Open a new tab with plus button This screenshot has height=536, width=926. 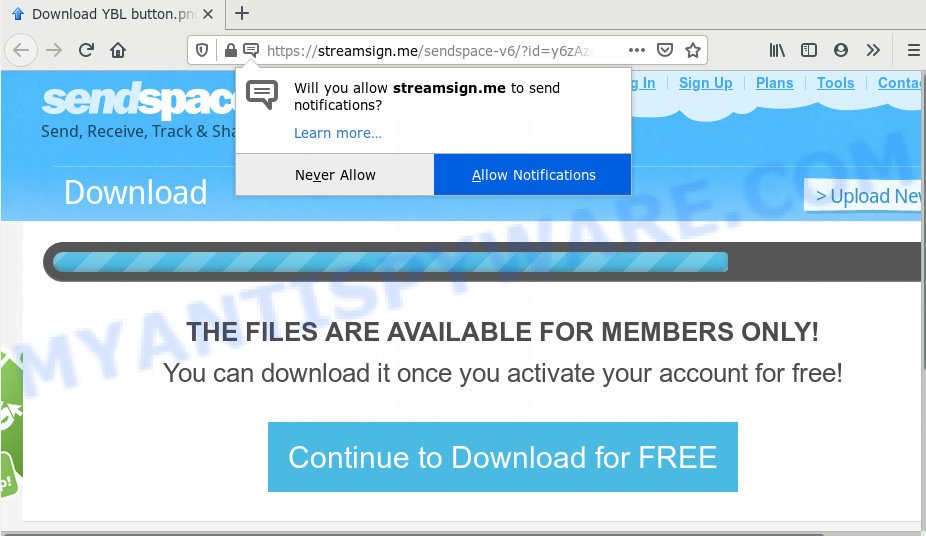242,13
